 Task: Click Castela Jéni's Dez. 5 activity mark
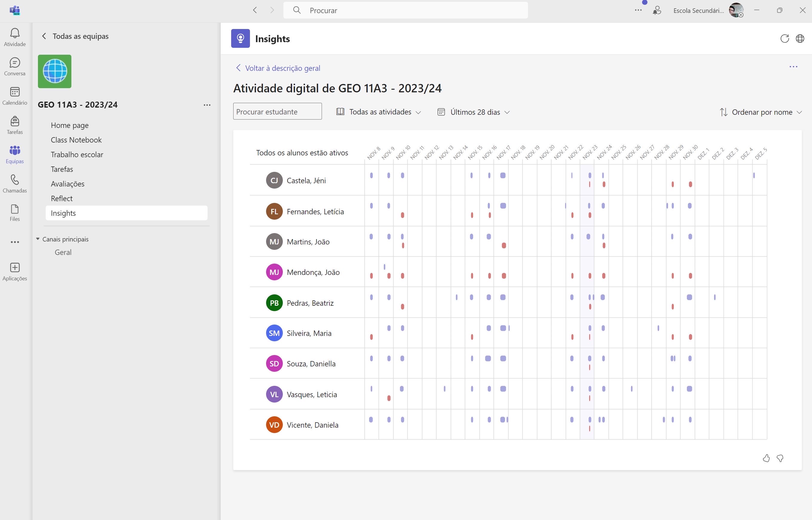[x=754, y=175]
